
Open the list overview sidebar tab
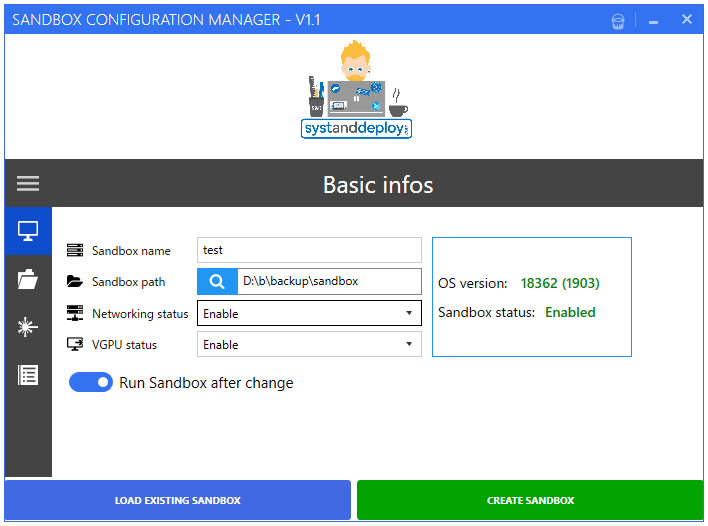pyautogui.click(x=28, y=375)
